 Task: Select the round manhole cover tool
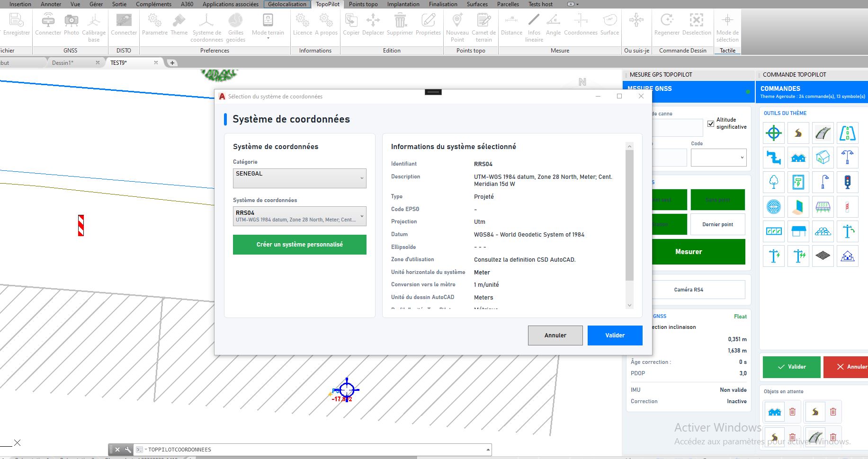[774, 207]
